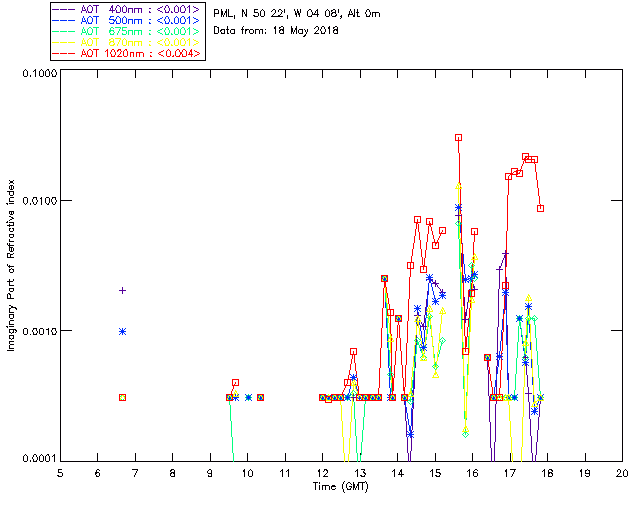Click the yellow triangle peak near 15.6 GMT
The width and height of the screenshot is (640, 512).
[x=458, y=186]
